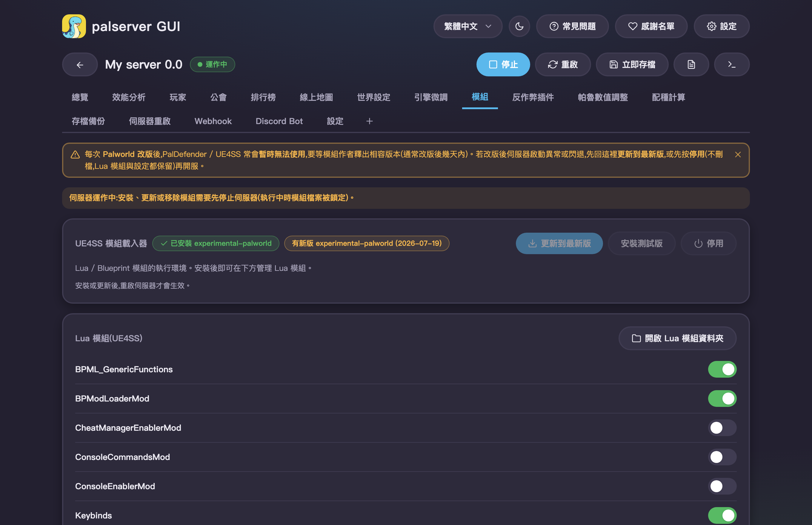Enable ConsoleCommandsMod switch
Screen dimensions: 812x525
coord(722,457)
